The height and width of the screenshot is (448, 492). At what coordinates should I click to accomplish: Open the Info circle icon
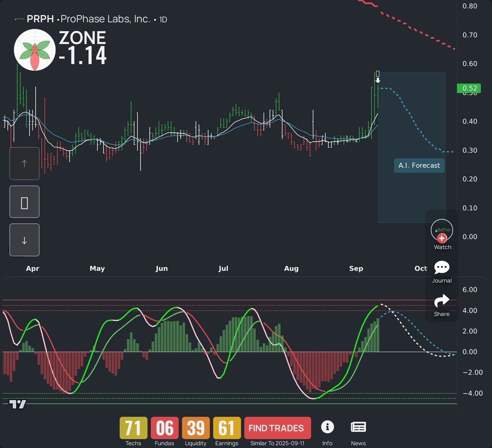click(327, 426)
